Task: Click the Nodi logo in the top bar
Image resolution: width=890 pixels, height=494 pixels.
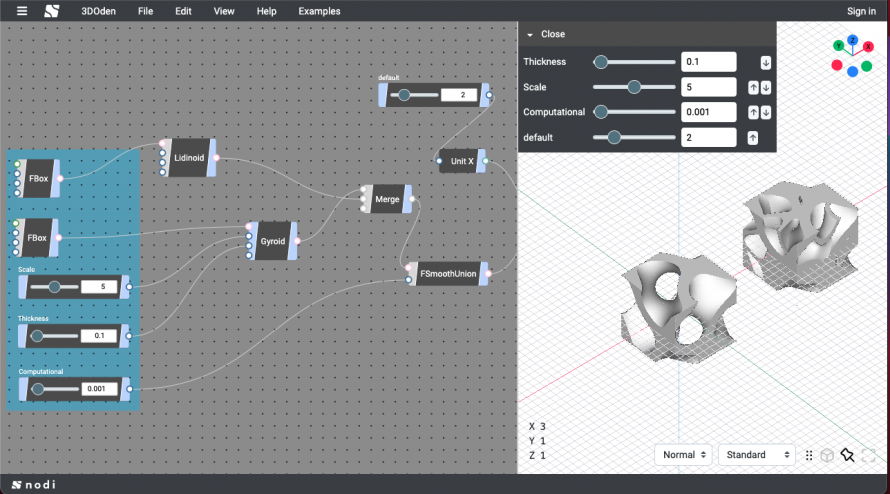Action: (x=52, y=11)
